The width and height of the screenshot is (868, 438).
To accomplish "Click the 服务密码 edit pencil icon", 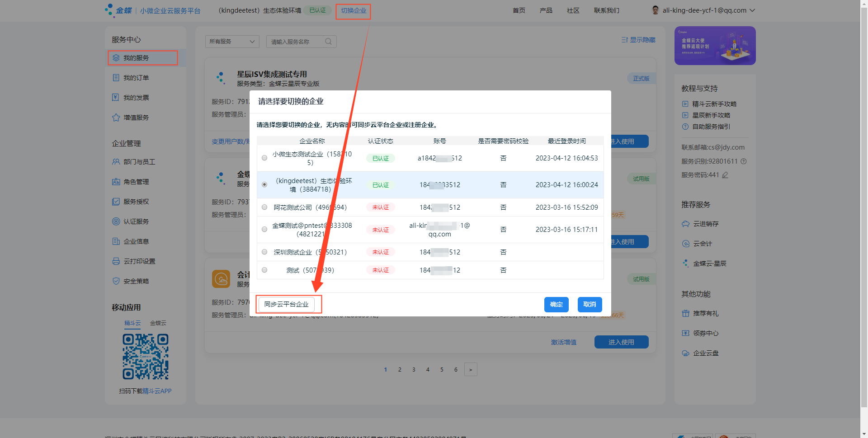I will tap(725, 175).
